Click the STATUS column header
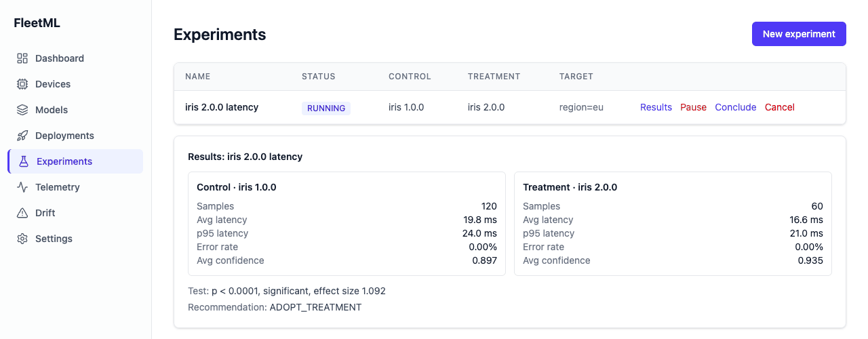 319,77
